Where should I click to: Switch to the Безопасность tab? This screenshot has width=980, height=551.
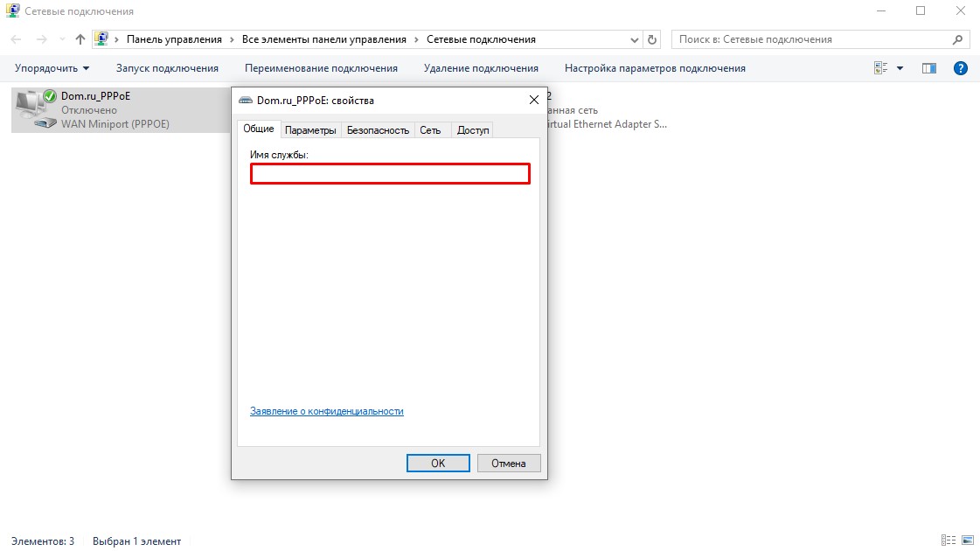[378, 129]
